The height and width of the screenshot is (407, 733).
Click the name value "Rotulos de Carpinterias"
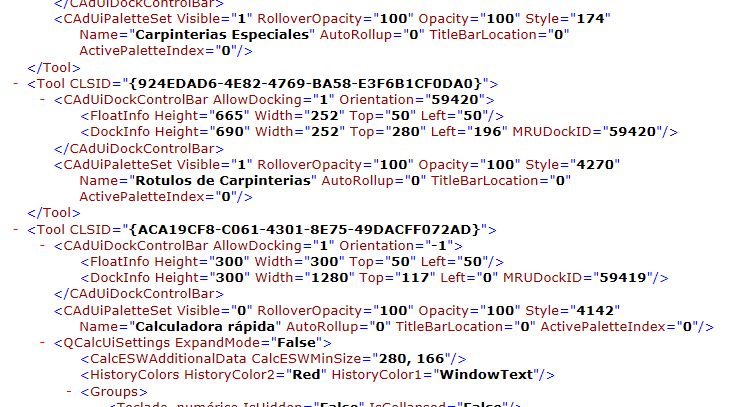223,181
